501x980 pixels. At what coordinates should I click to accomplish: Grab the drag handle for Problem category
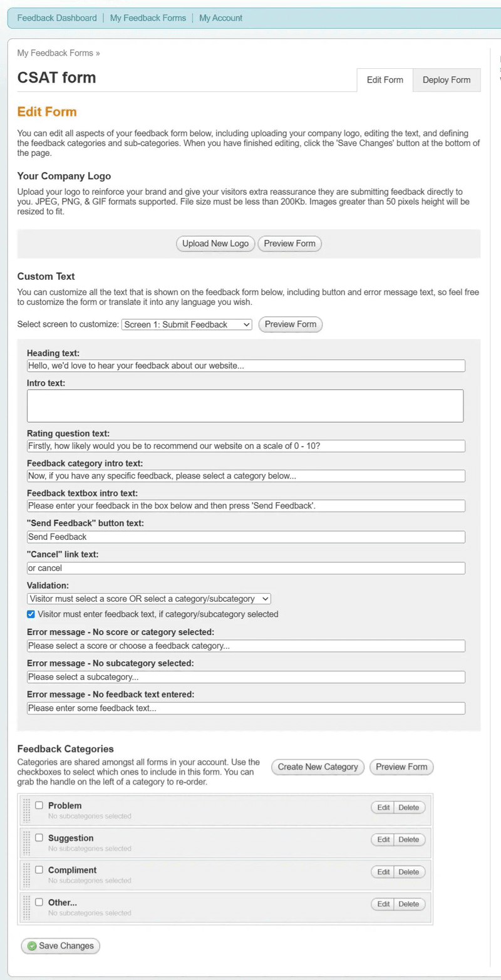point(26,810)
